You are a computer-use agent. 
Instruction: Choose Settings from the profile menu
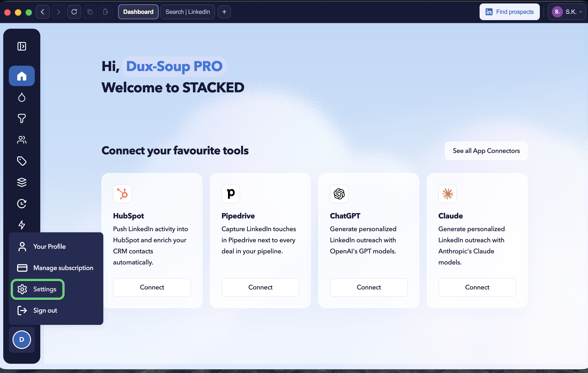pyautogui.click(x=38, y=289)
